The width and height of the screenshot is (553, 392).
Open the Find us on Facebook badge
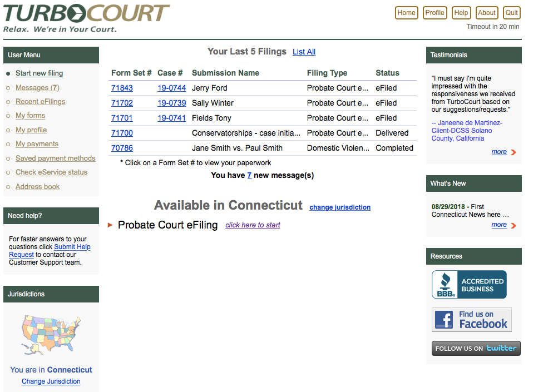pos(471,320)
